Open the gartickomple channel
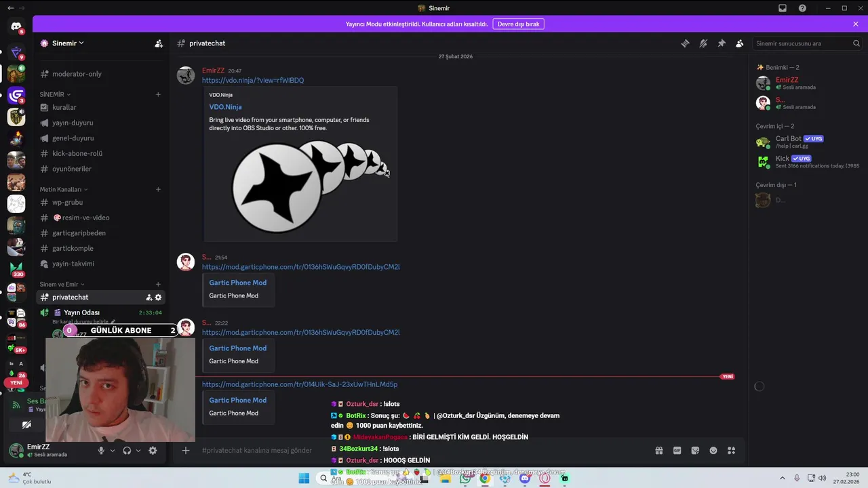Viewport: 868px width, 488px height. (101, 248)
